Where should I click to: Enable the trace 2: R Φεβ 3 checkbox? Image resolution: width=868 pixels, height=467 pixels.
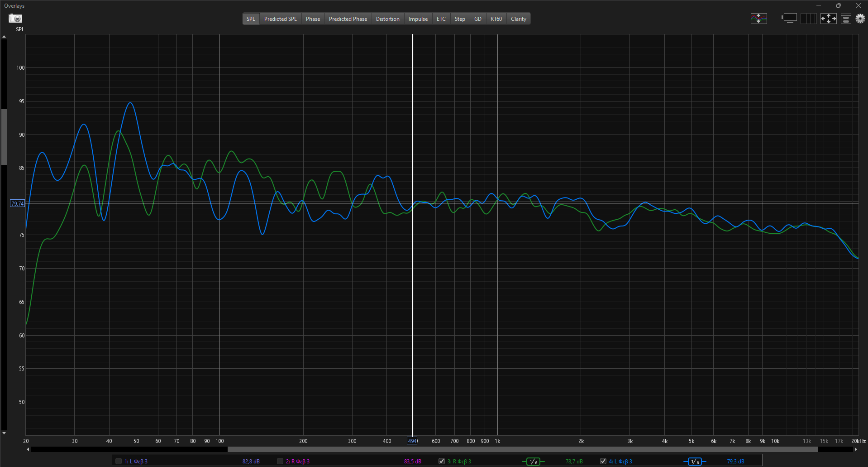coord(280,461)
